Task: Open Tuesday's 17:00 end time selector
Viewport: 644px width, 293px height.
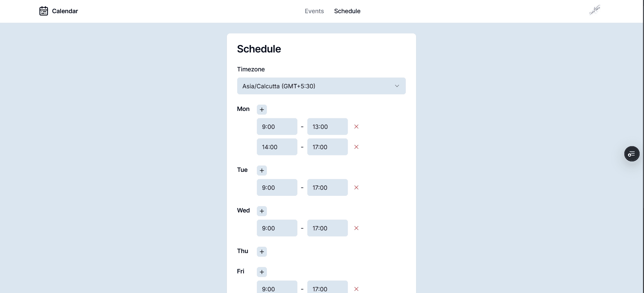Action: point(327,187)
